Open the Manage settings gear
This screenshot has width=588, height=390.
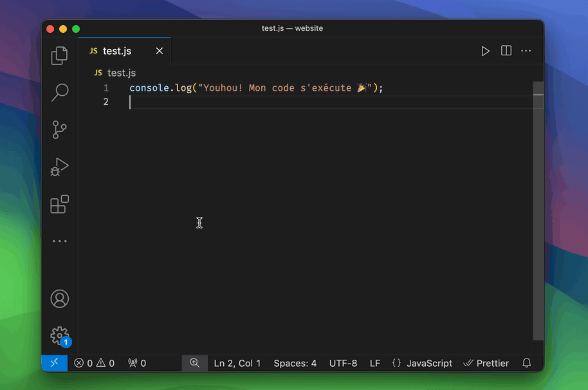pyautogui.click(x=60, y=336)
